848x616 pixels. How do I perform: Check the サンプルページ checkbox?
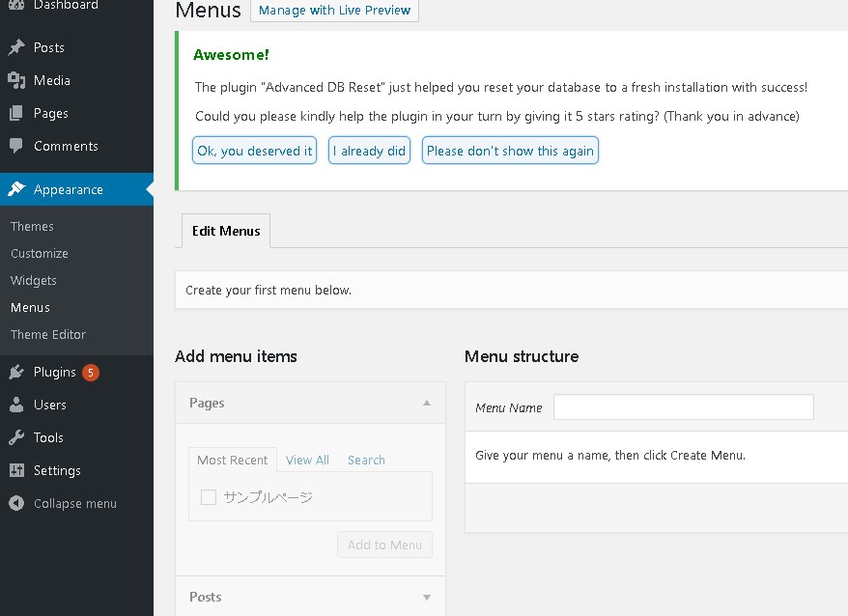pos(209,497)
